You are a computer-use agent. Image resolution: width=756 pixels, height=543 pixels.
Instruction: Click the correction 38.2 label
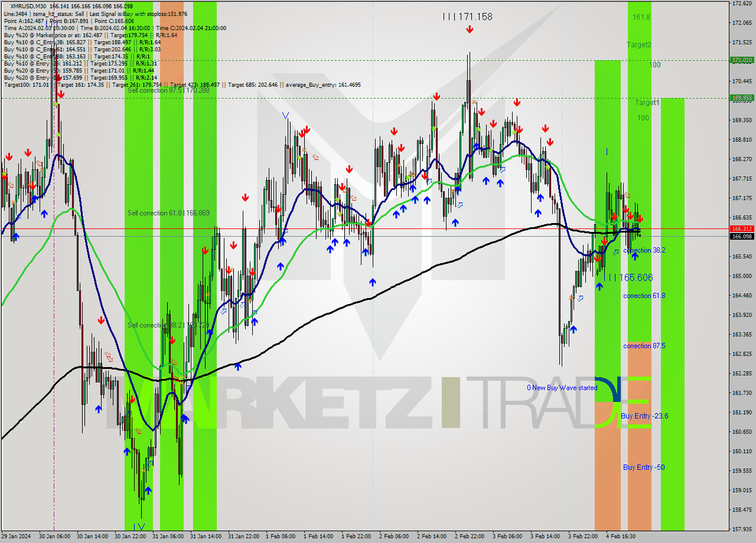pos(644,250)
